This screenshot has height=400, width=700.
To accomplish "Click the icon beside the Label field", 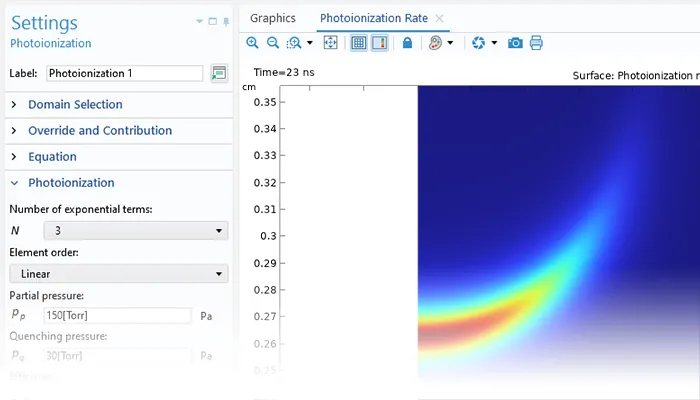I will [x=219, y=73].
